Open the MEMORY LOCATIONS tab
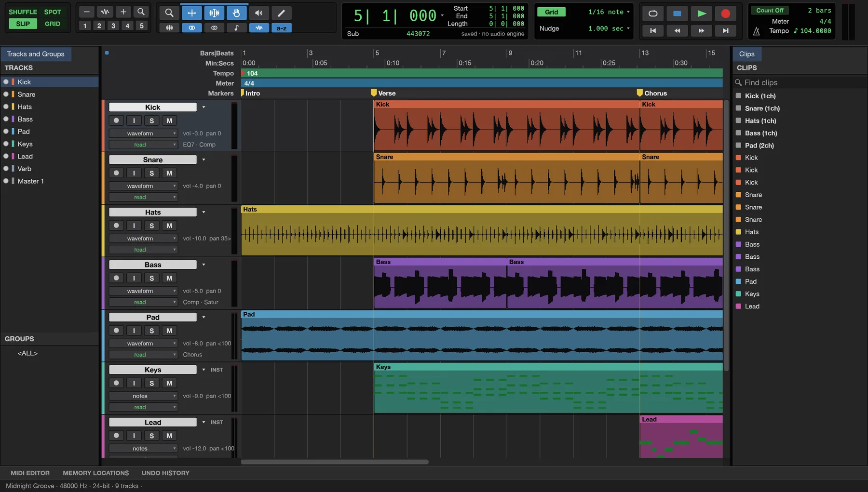The width and height of the screenshot is (868, 492). point(95,473)
